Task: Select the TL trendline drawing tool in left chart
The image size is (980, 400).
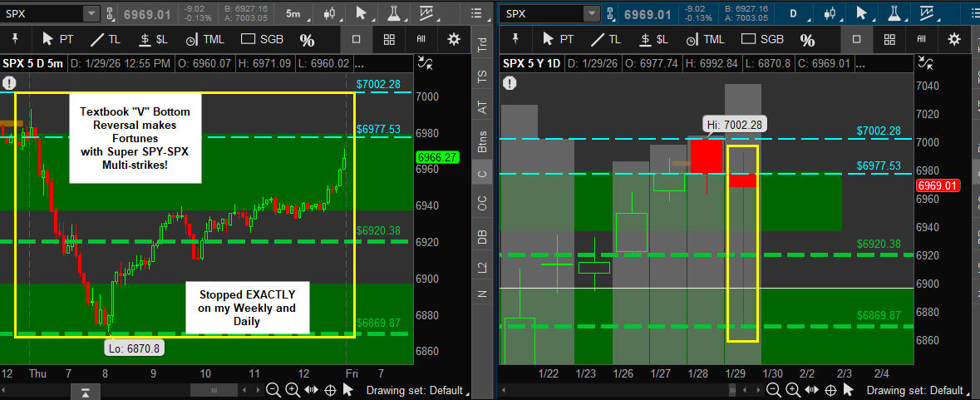Action: click(x=106, y=39)
